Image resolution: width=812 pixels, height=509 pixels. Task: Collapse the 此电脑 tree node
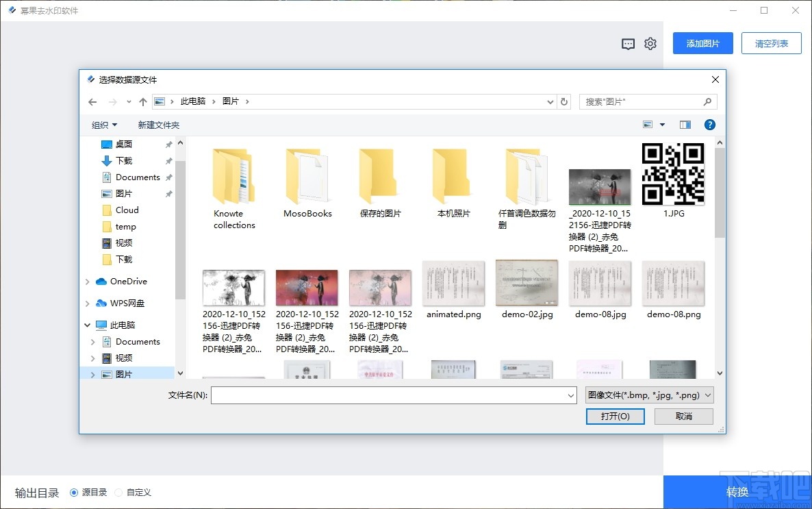point(87,325)
